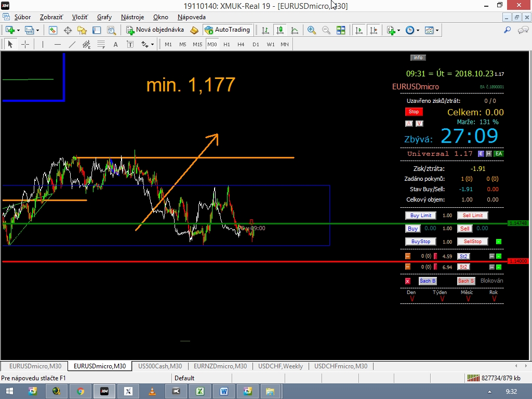The image size is (532, 399).
Task: Expand templates dropdown arrow
Action: pyautogui.click(x=437, y=30)
